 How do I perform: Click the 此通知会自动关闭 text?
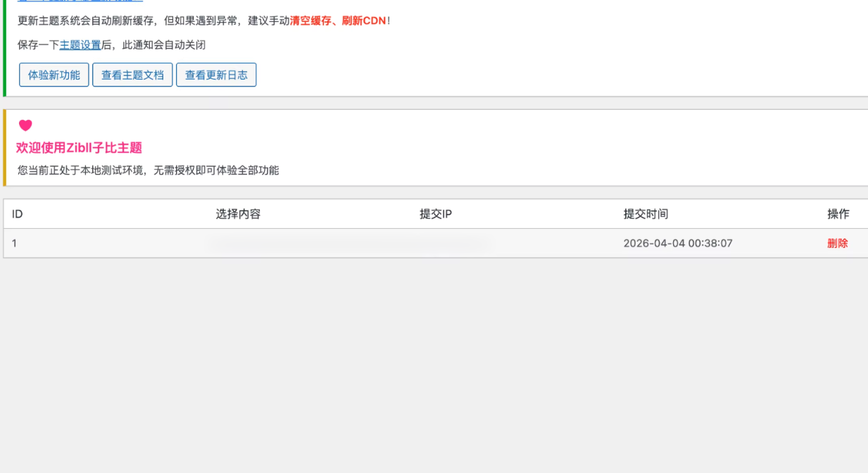click(164, 45)
